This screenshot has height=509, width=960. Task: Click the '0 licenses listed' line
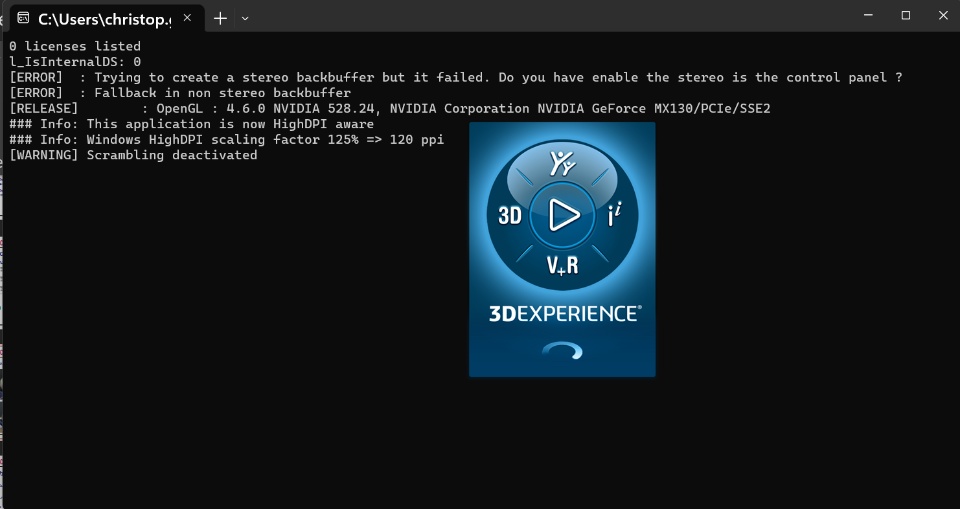pyautogui.click(x=75, y=46)
